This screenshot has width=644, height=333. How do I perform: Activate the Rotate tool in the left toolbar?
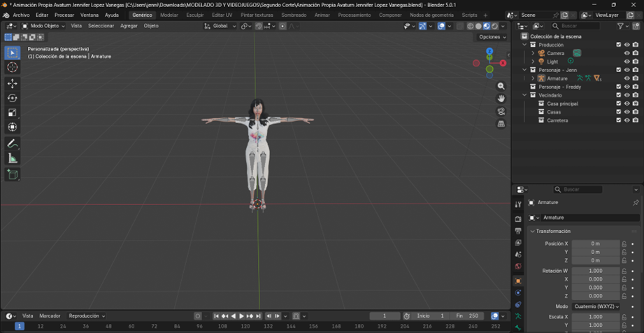[x=13, y=98]
